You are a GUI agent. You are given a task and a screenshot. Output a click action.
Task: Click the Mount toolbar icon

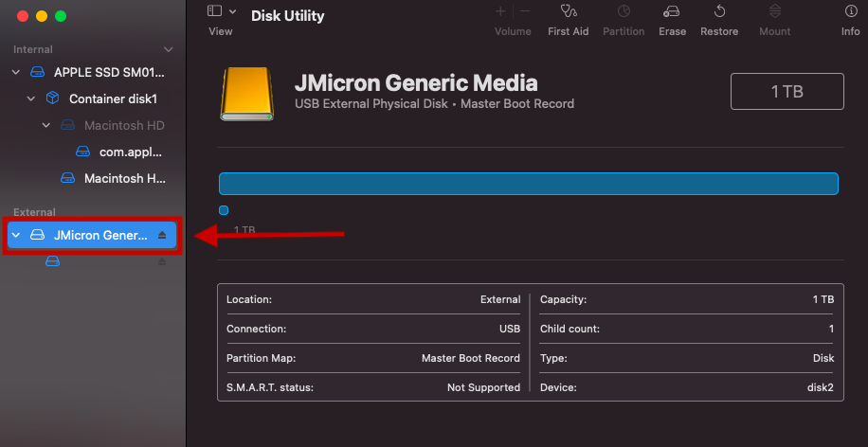[775, 11]
